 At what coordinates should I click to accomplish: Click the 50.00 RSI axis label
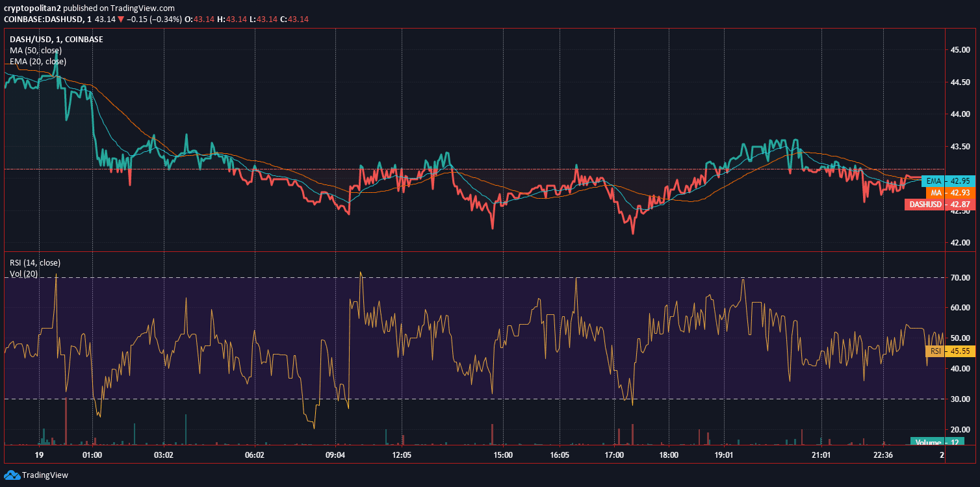coord(961,338)
